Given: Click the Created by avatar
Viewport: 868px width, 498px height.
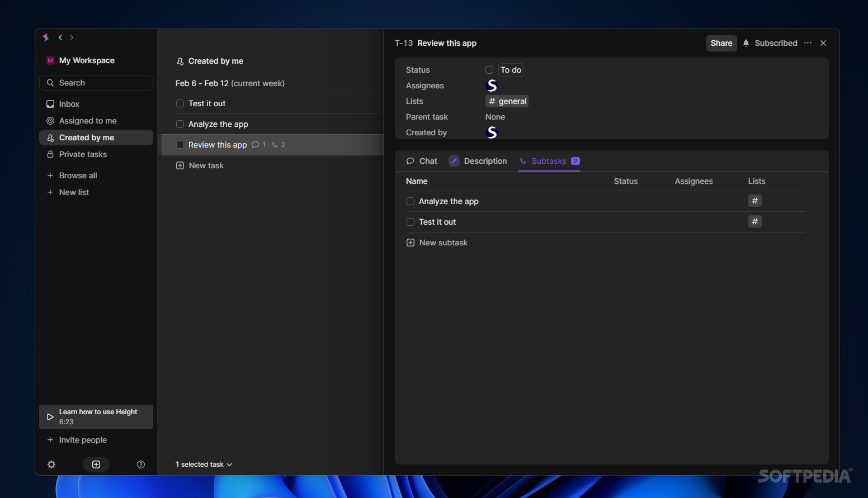Looking at the screenshot, I should coord(492,132).
